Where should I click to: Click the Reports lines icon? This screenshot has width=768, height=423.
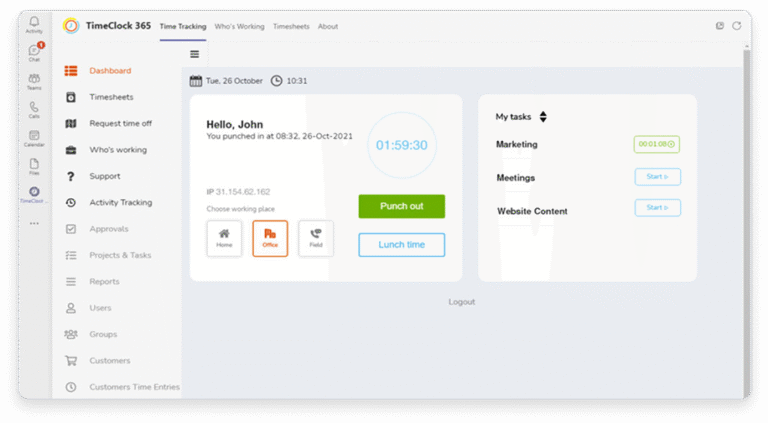point(71,282)
